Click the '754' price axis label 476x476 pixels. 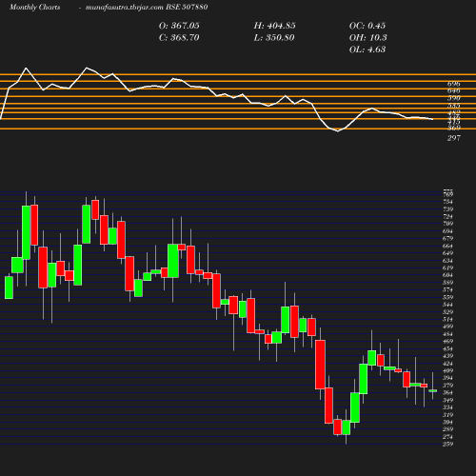[447, 202]
